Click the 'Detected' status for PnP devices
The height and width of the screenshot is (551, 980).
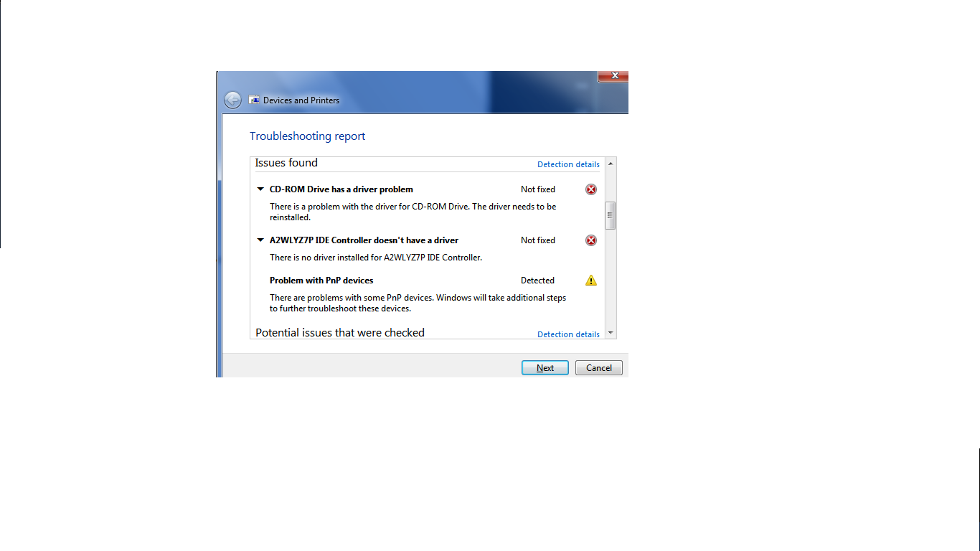point(537,281)
